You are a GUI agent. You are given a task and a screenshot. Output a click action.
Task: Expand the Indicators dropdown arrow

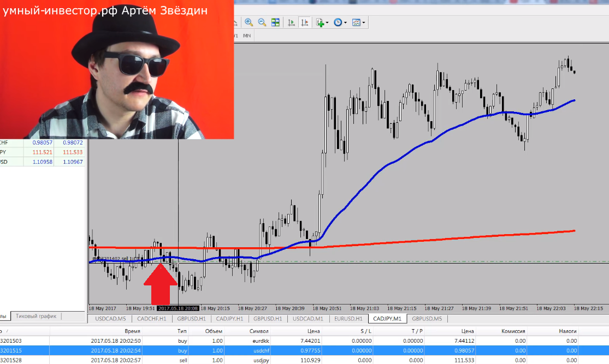coord(327,22)
